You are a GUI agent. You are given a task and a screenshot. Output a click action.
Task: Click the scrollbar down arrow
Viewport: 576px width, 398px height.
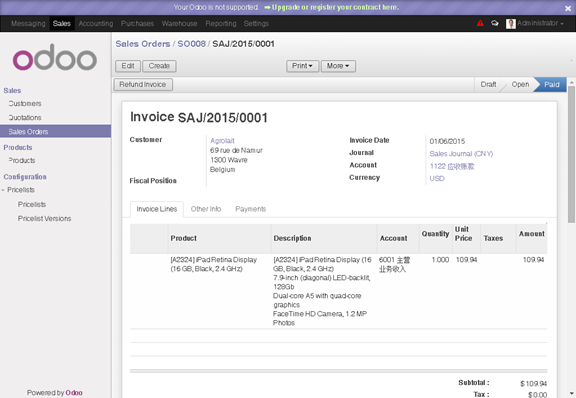click(x=571, y=393)
